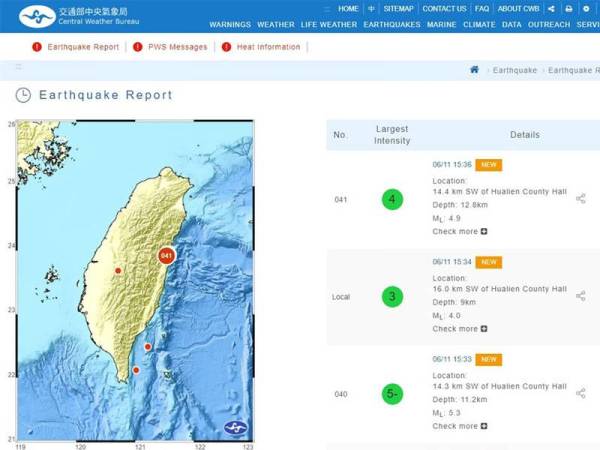Expand Check more for report 040

460,426
